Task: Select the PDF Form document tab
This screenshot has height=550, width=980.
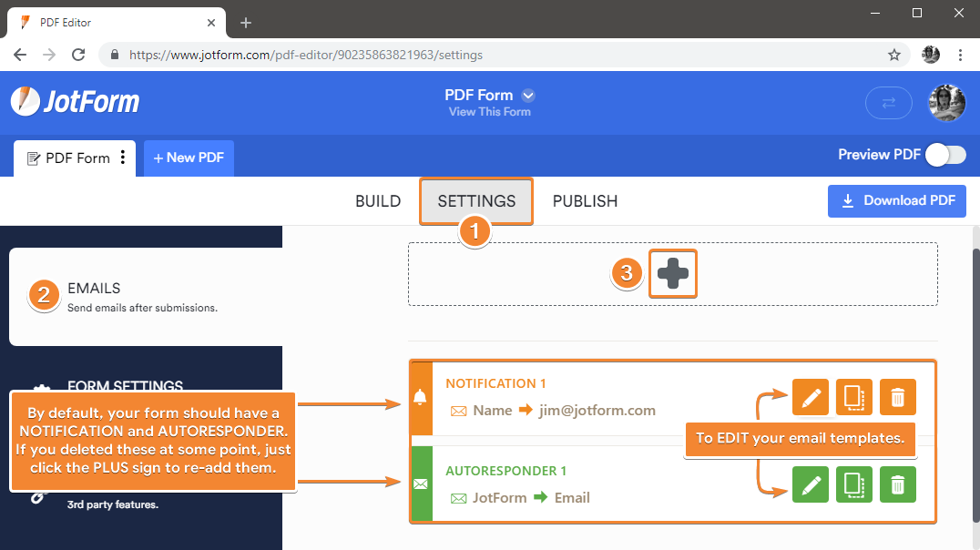Action: pos(75,158)
